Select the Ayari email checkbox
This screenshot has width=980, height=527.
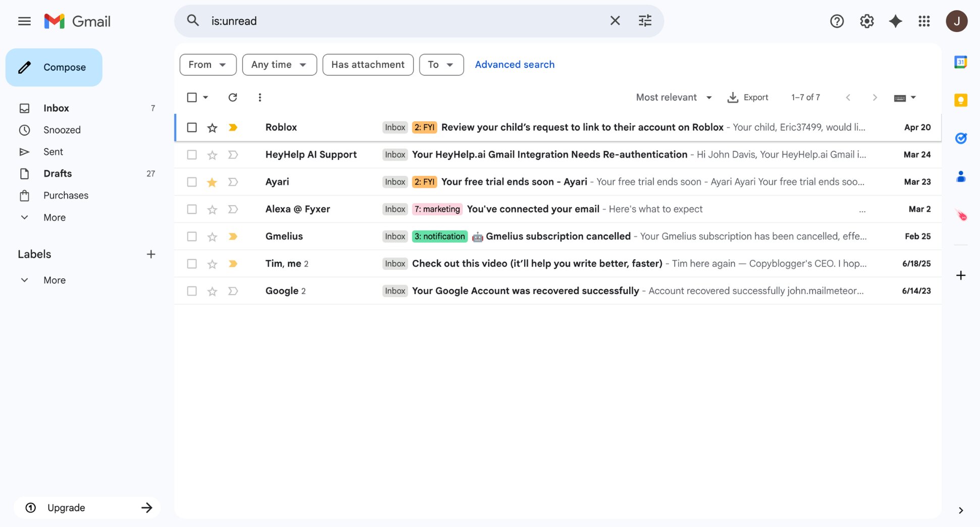click(x=192, y=182)
